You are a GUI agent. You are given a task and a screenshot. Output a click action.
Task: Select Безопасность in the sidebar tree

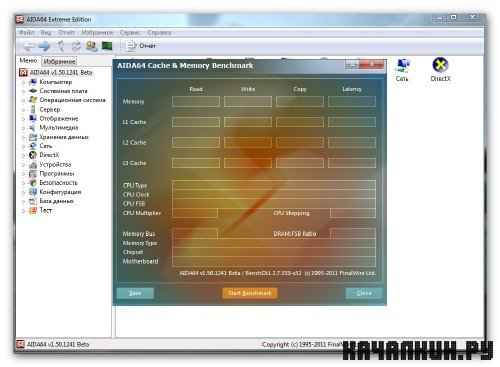(58, 183)
